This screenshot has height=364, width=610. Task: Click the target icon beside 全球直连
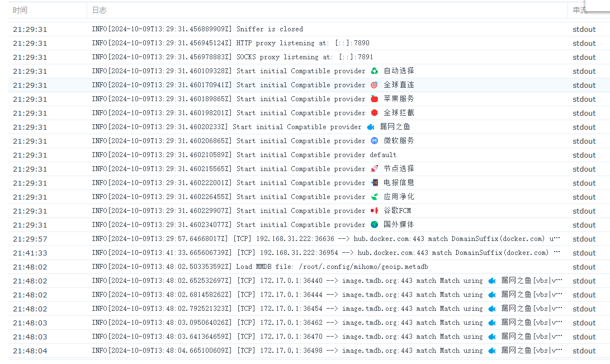[x=375, y=85]
